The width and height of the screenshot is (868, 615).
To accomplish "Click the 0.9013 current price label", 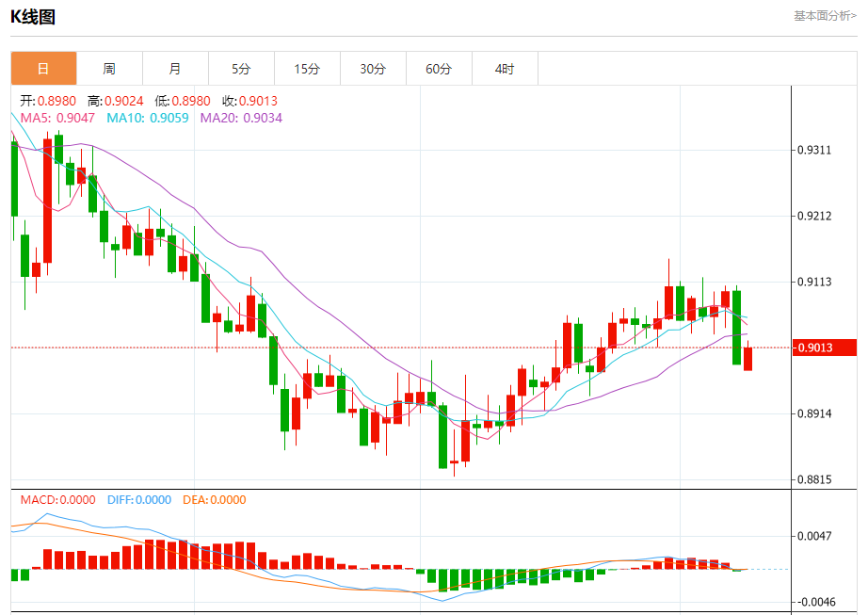I will click(x=825, y=348).
